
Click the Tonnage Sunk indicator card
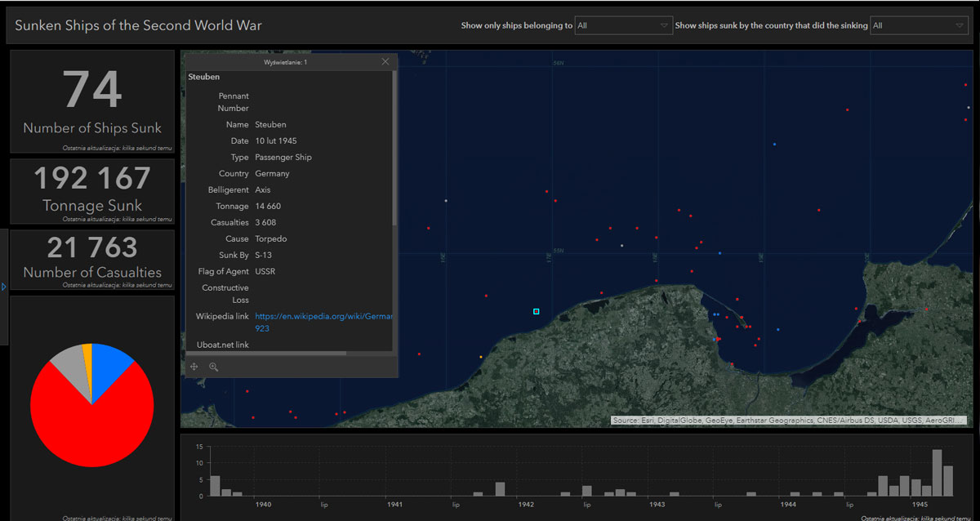(92, 191)
